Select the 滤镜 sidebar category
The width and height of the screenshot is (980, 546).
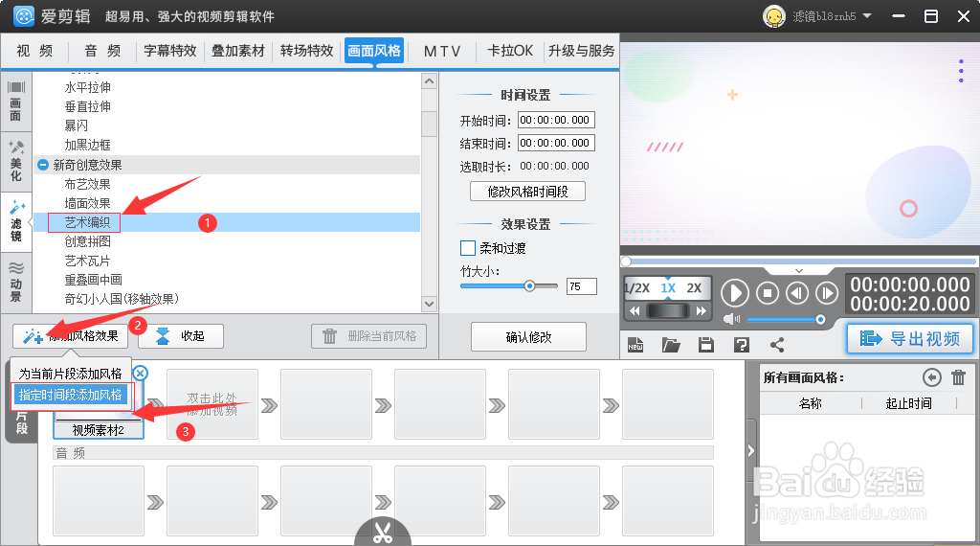tap(15, 221)
